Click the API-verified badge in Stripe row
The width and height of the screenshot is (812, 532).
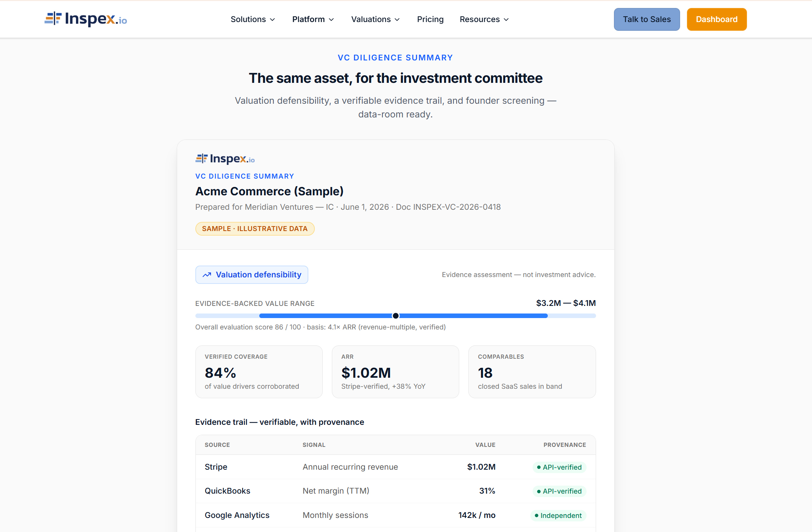tap(559, 467)
